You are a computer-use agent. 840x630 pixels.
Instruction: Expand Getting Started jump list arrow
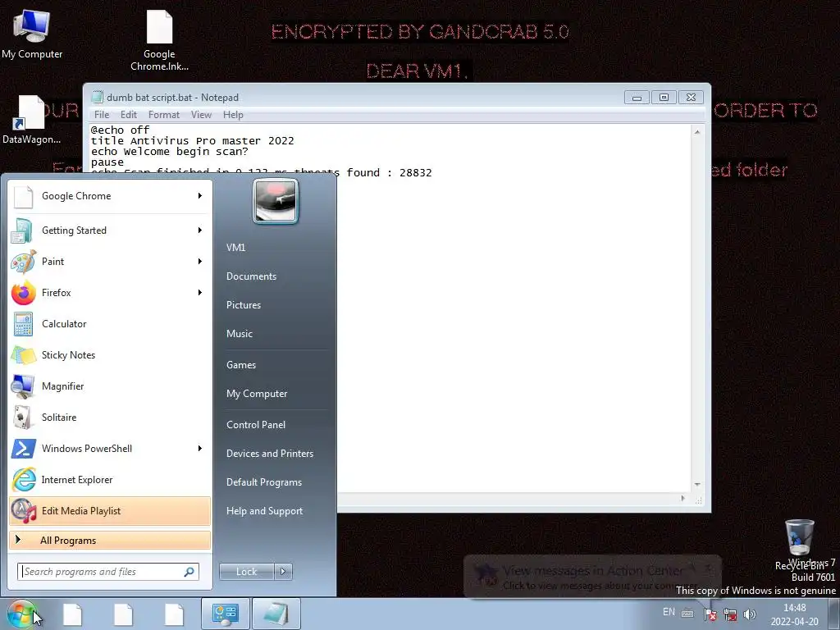click(200, 231)
